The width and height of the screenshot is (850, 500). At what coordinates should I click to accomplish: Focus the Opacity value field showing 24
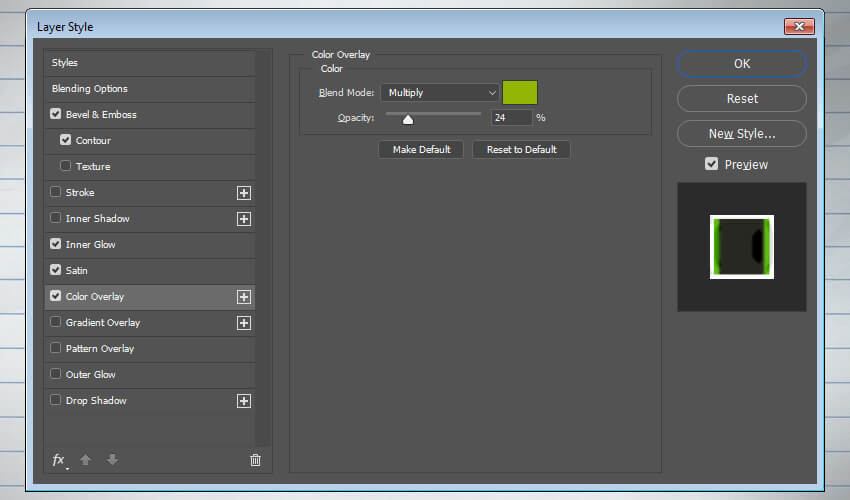(512, 118)
